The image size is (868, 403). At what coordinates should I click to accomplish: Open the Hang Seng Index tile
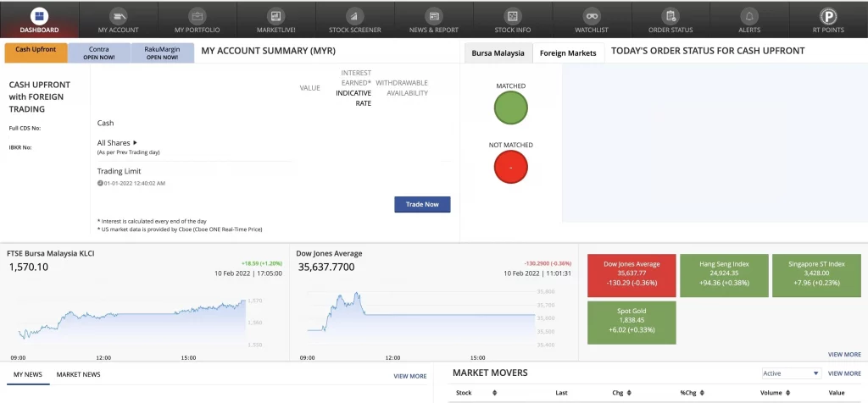point(724,274)
